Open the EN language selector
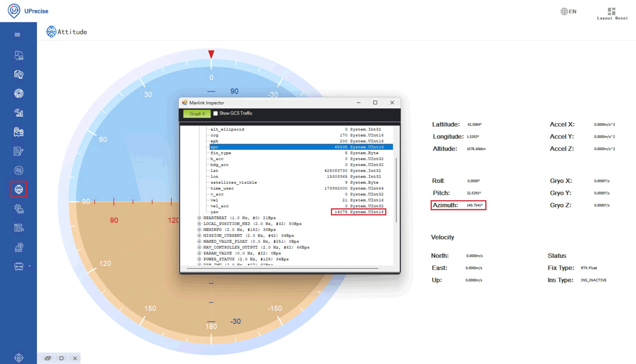Image resolution: width=636 pixels, height=364 pixels. tap(568, 11)
